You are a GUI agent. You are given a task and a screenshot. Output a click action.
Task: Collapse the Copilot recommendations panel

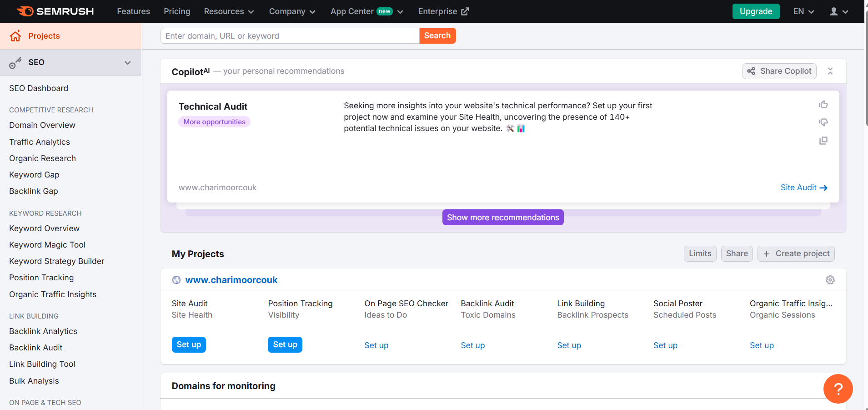[x=830, y=71]
